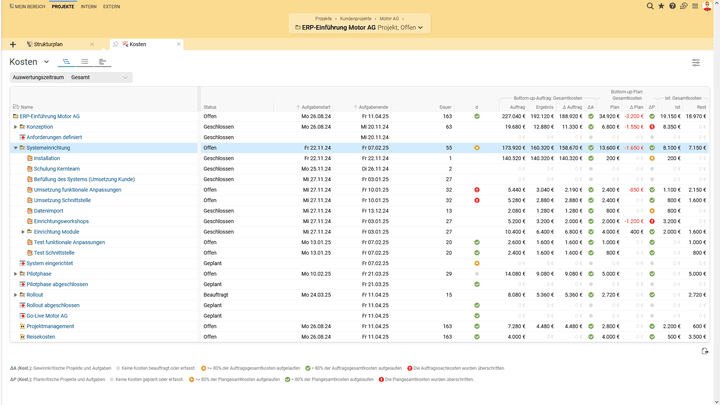
Task: Click the vertical scrollbar down arrow
Action: (x=716, y=402)
